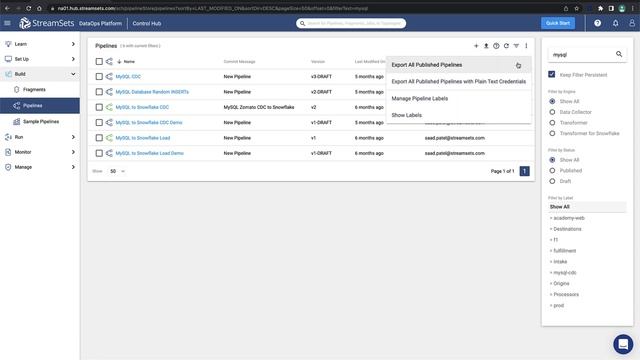This screenshot has height=360, width=640.
Task: Open the Show 50 page size dropdown
Action: pyautogui.click(x=117, y=171)
